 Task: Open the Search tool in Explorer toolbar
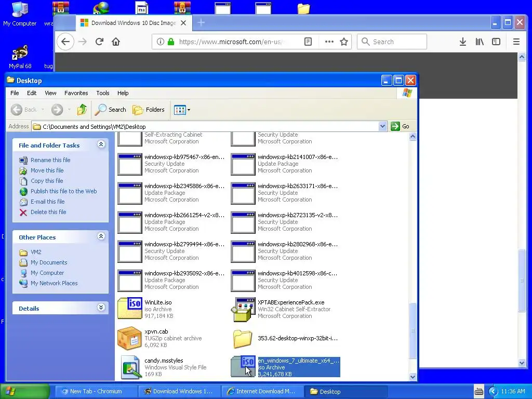111,110
